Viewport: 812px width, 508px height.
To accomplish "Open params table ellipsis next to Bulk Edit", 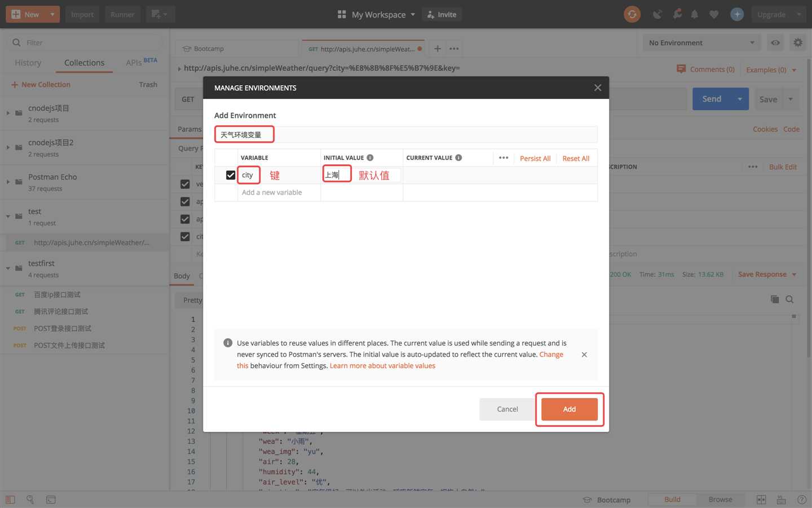I will point(753,167).
